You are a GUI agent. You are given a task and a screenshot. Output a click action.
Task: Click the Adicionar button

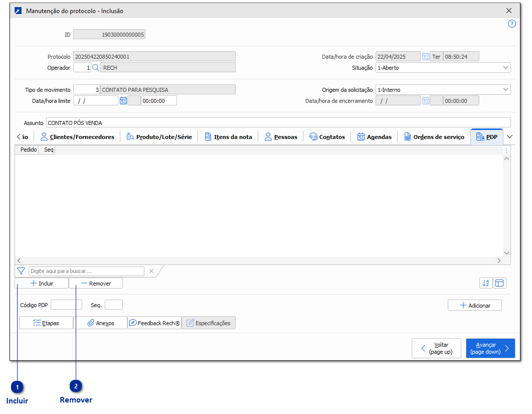click(475, 305)
